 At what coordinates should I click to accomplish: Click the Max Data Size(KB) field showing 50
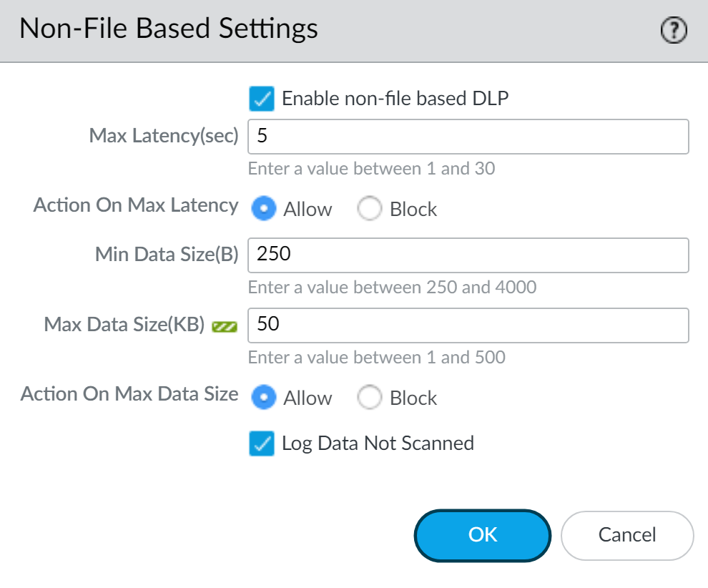468,325
